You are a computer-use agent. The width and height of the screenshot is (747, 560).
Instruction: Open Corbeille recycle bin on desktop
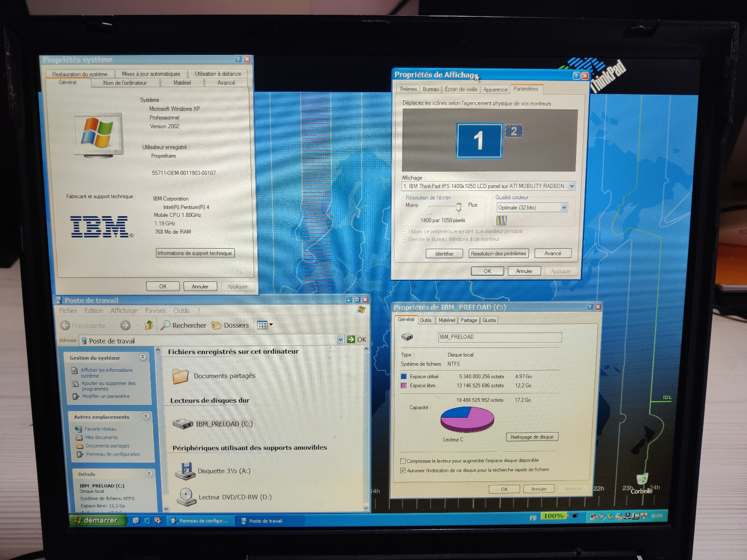pos(642,483)
